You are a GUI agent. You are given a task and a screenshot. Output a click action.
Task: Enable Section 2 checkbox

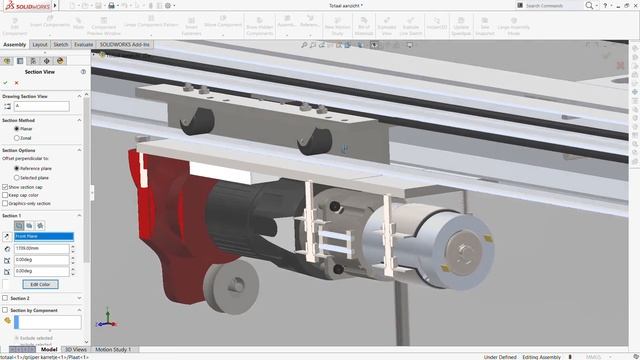pyautogui.click(x=5, y=298)
